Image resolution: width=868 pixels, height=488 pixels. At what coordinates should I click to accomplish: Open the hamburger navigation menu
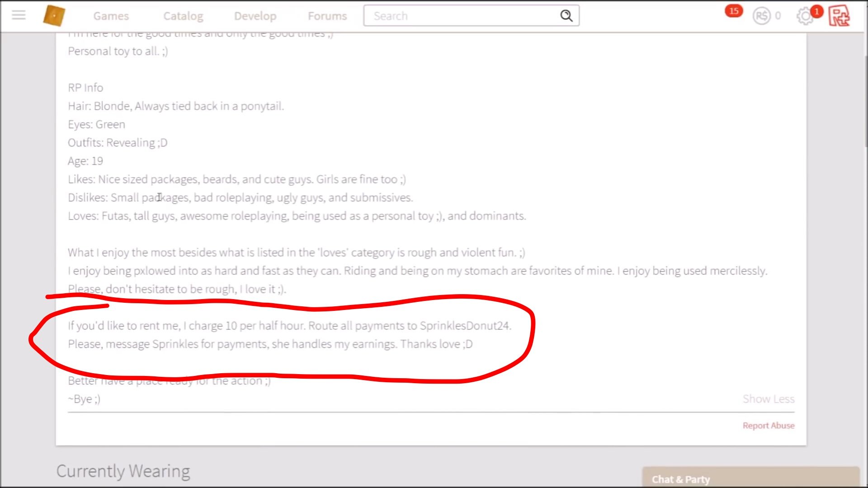tap(19, 15)
